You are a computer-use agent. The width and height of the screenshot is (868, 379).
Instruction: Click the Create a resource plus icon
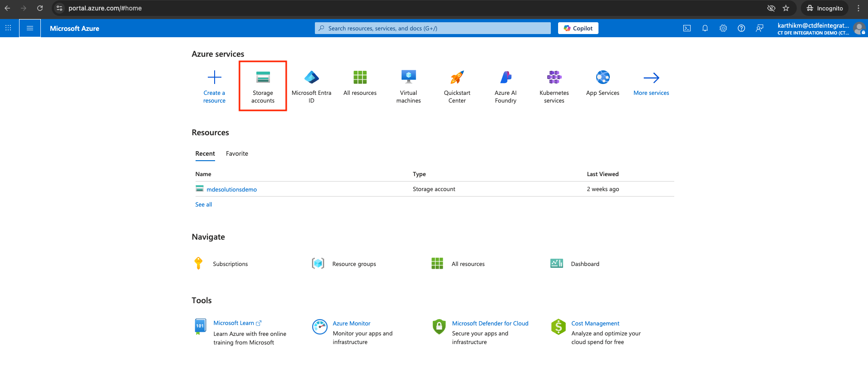click(x=214, y=77)
